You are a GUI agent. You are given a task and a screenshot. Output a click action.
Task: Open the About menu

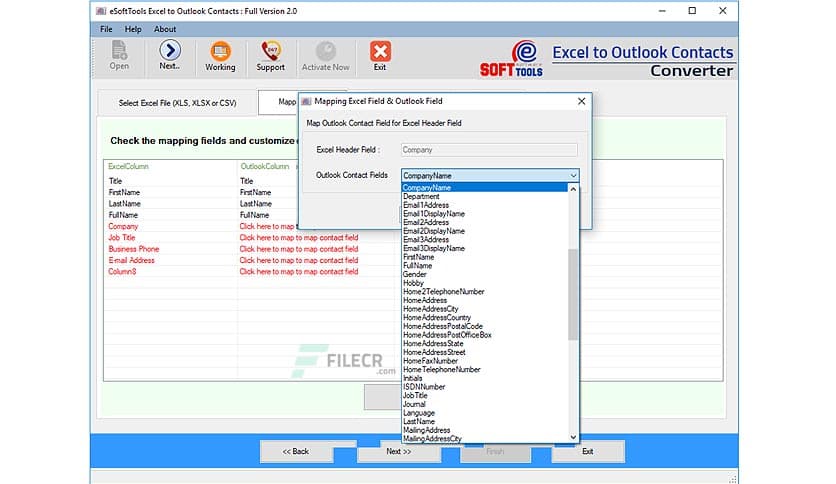click(x=165, y=29)
